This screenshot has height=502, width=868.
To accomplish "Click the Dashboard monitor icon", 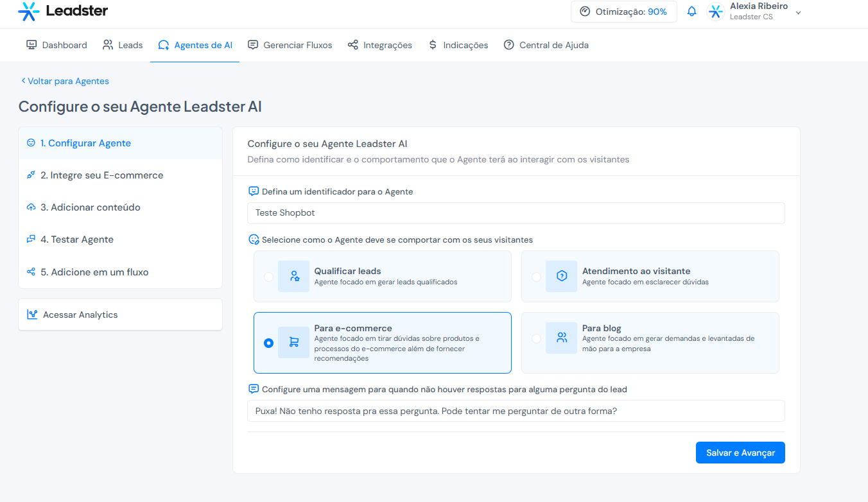I will point(31,45).
